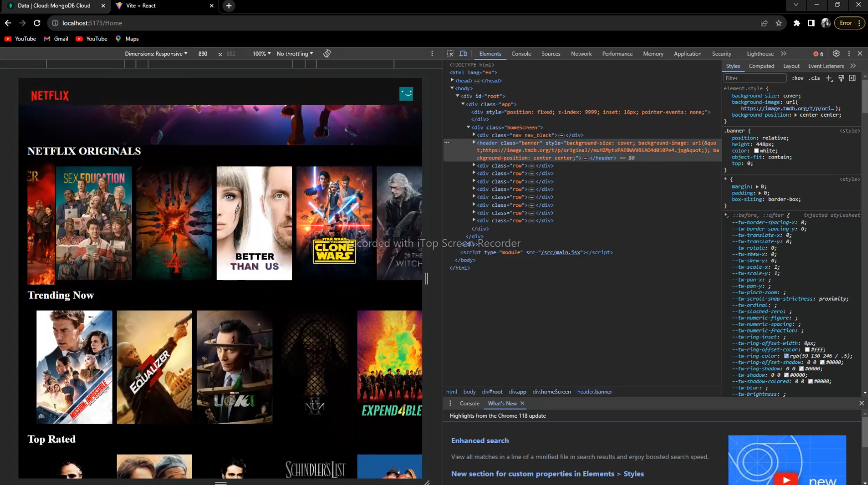Click the Enhanced search heading link
868x485 pixels.
(x=480, y=440)
